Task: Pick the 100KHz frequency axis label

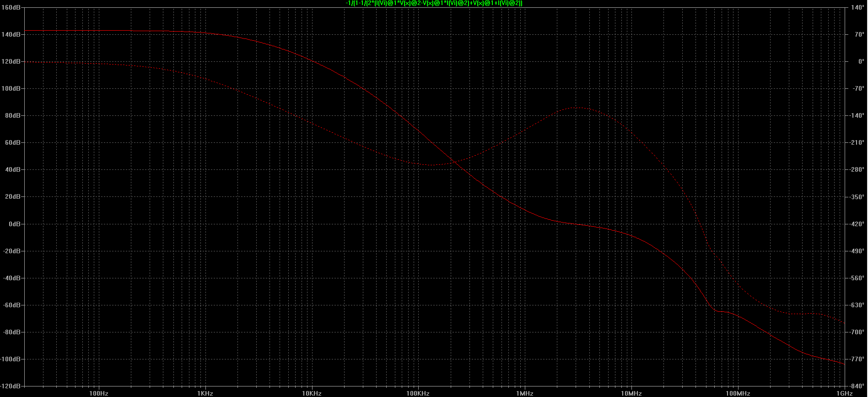Action: 418,393
